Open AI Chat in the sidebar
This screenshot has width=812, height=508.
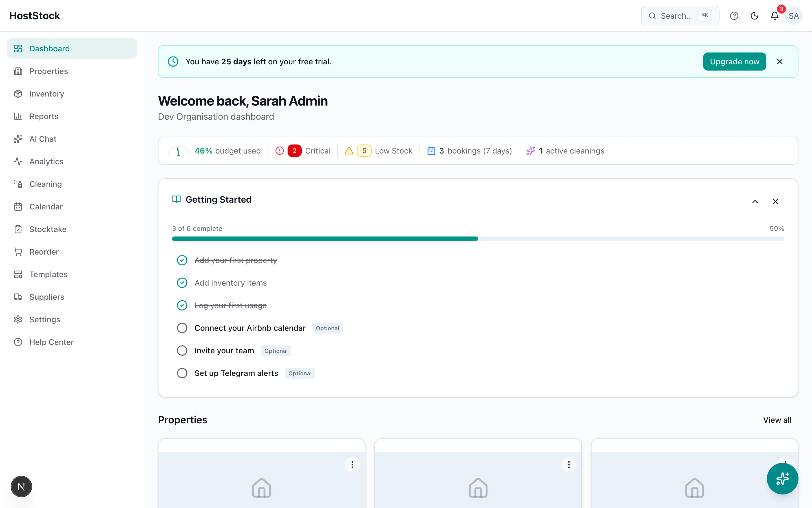tap(72, 139)
